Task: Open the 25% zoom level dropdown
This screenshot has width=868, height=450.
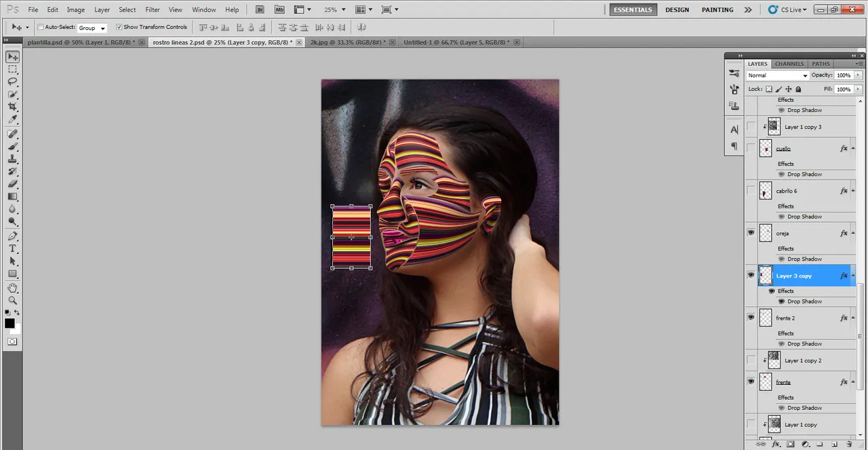Action: (334, 10)
